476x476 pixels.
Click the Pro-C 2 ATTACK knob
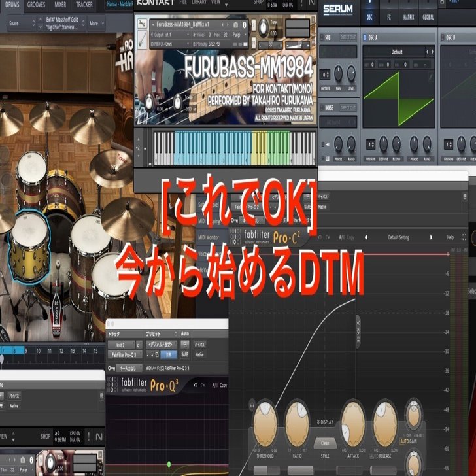pyautogui.click(x=353, y=424)
